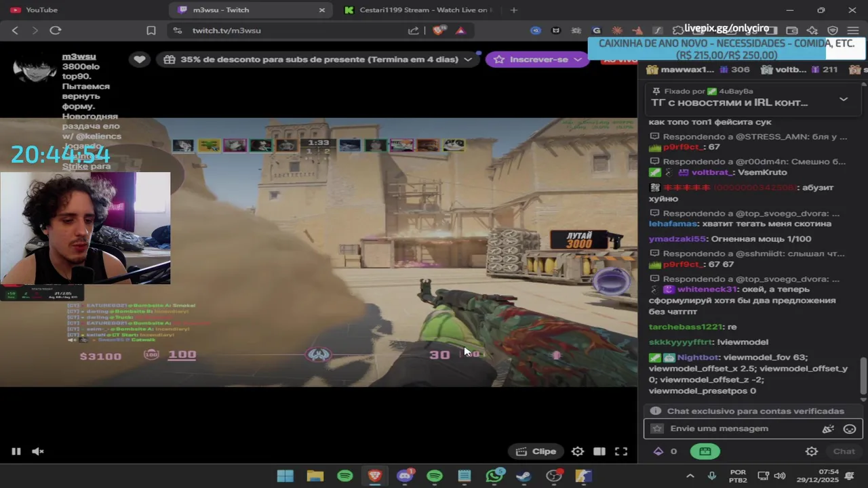The width and height of the screenshot is (868, 488).
Task: Reload the current page
Action: [56, 30]
